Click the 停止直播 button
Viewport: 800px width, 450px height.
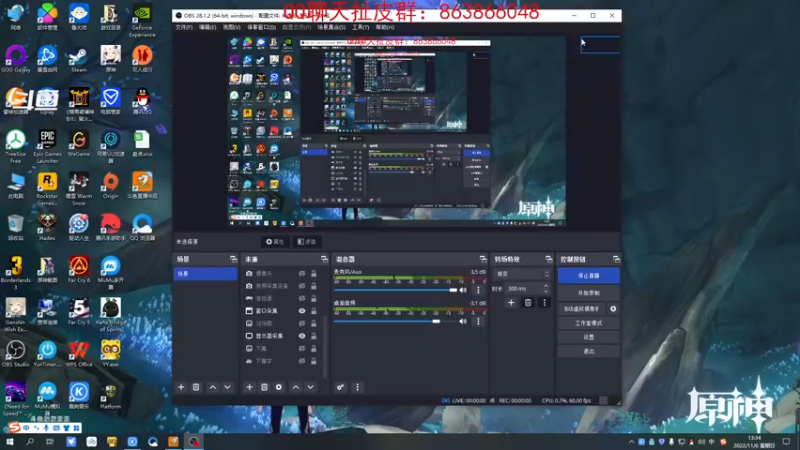pos(588,276)
